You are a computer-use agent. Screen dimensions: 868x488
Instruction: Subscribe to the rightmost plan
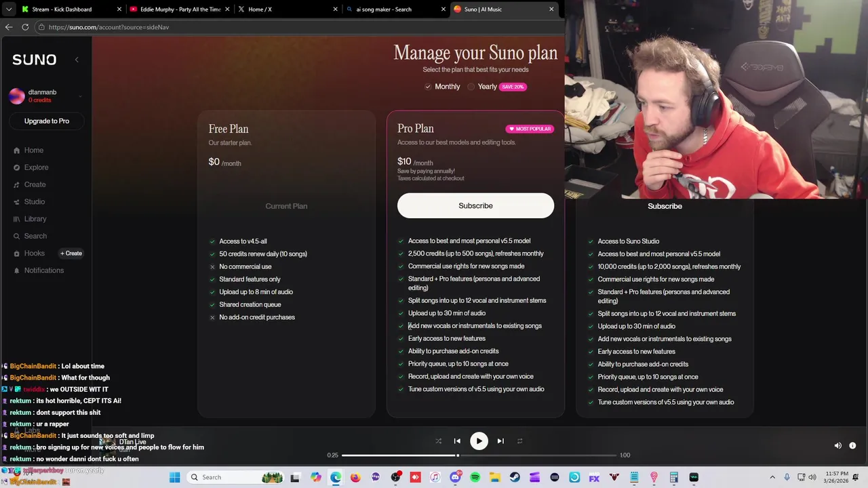tap(665, 206)
